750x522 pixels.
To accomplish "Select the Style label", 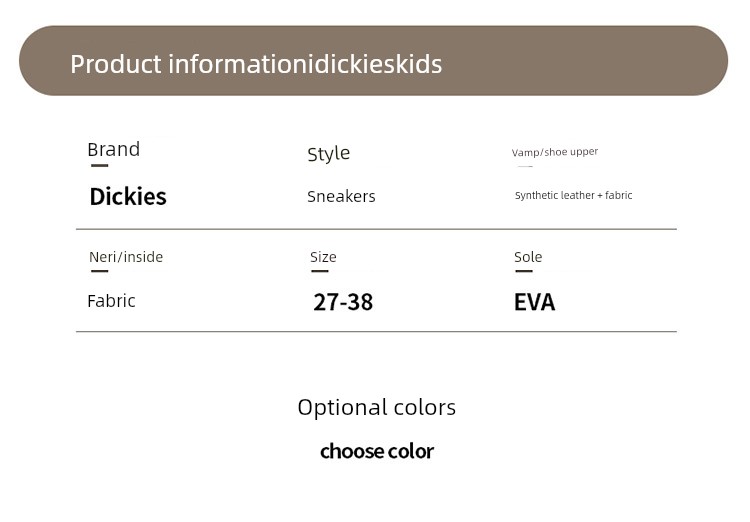I will [x=329, y=154].
